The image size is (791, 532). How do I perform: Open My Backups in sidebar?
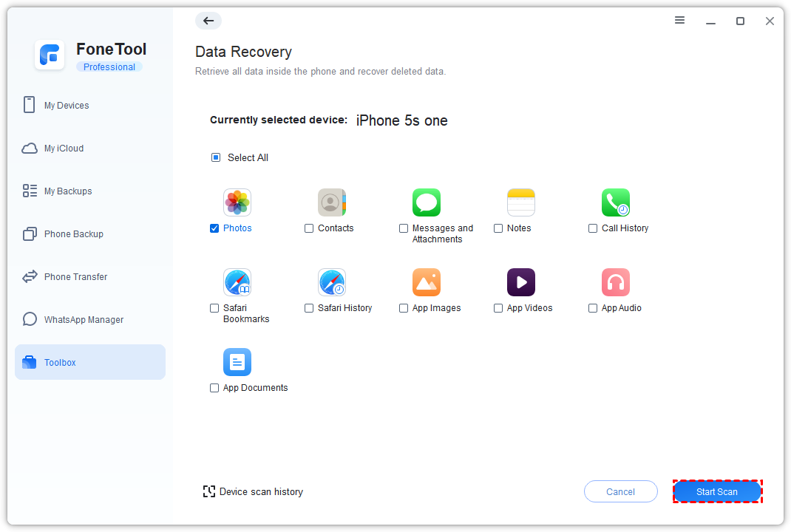click(68, 191)
